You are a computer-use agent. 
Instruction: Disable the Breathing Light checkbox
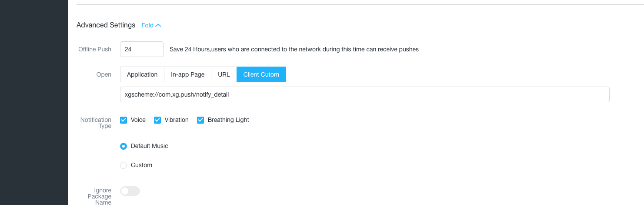coord(200,120)
